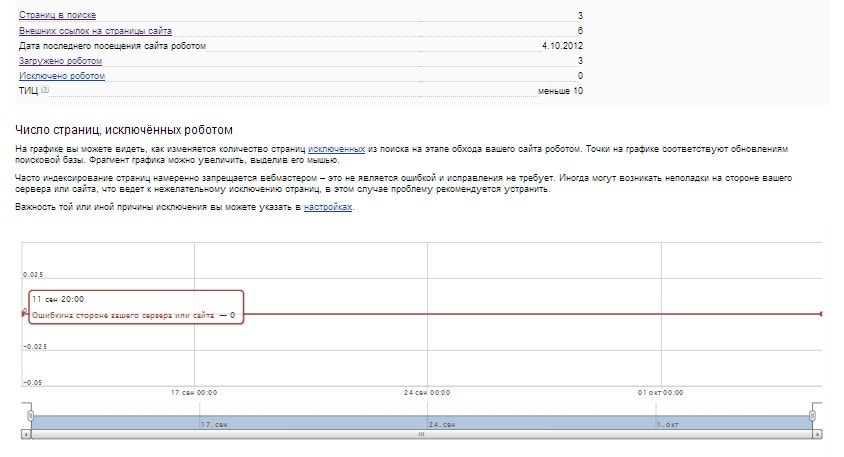Click the red data point at chart's right end
This screenshot has width=844, height=457.
[x=821, y=314]
